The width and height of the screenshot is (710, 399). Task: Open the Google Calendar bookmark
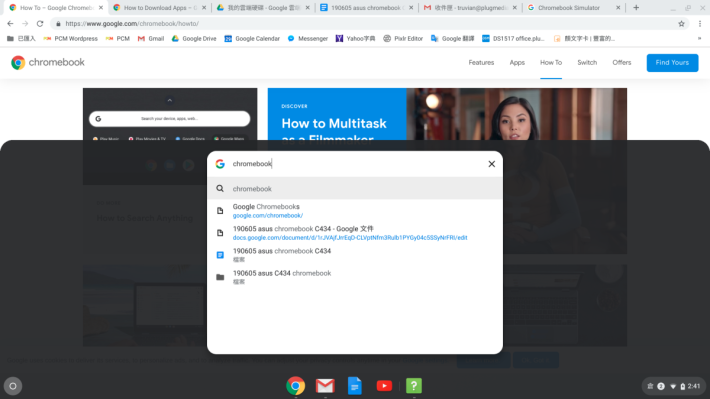point(252,38)
